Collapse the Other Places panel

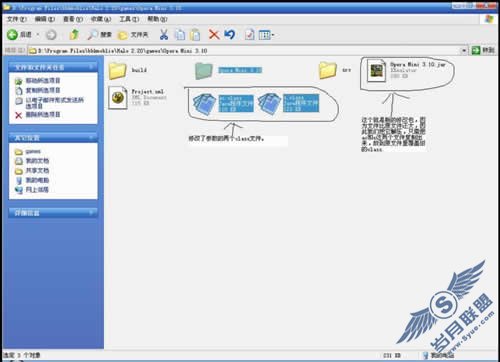[x=91, y=137]
